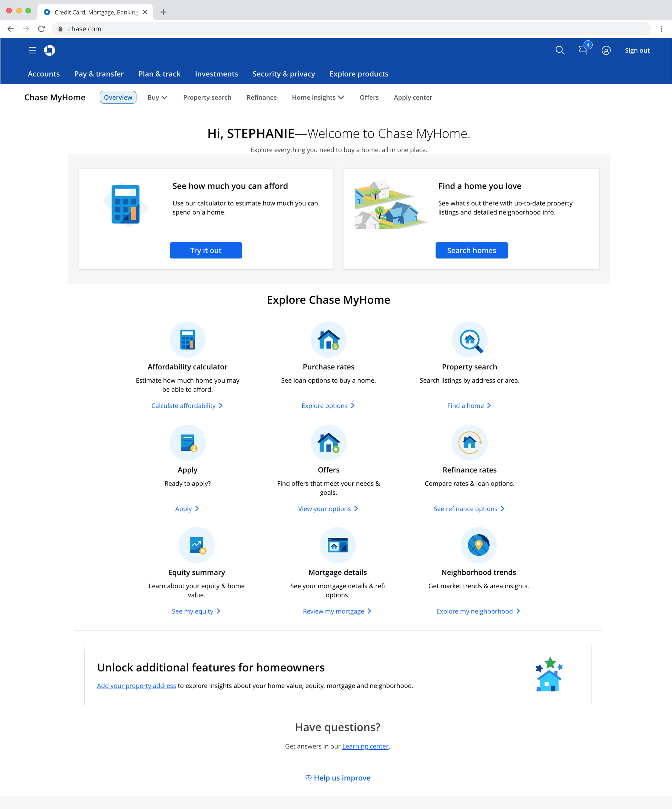
Task: Switch to the Property search tab
Action: click(x=207, y=98)
